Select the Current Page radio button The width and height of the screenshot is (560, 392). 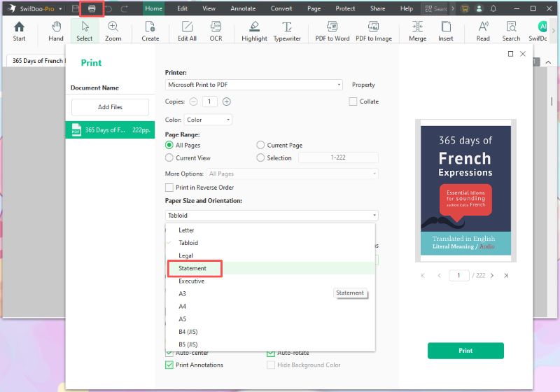tap(261, 146)
